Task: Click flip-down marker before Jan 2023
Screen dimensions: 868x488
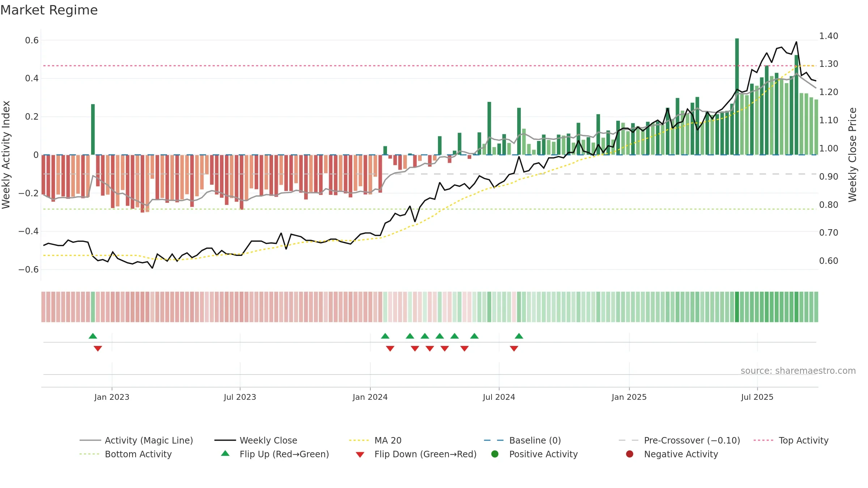Action: pos(98,348)
